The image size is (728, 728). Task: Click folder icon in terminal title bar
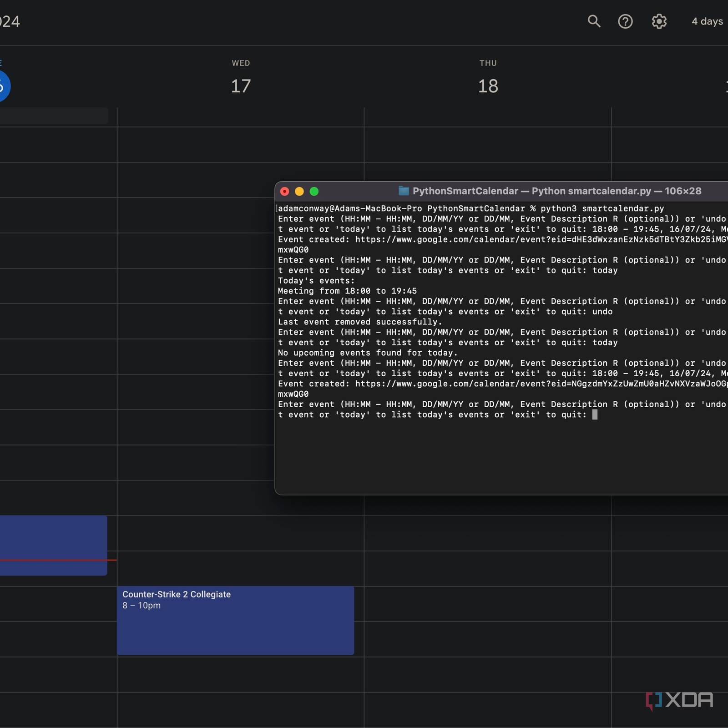[404, 191]
